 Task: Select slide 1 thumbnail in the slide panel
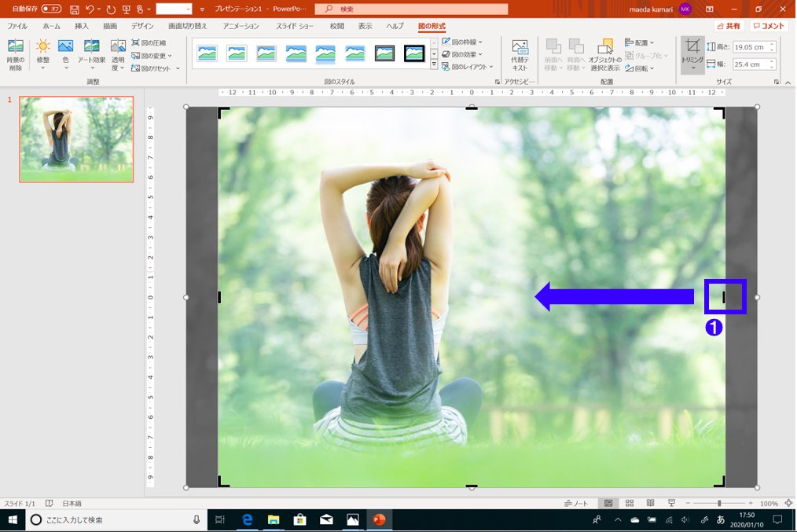(76, 139)
